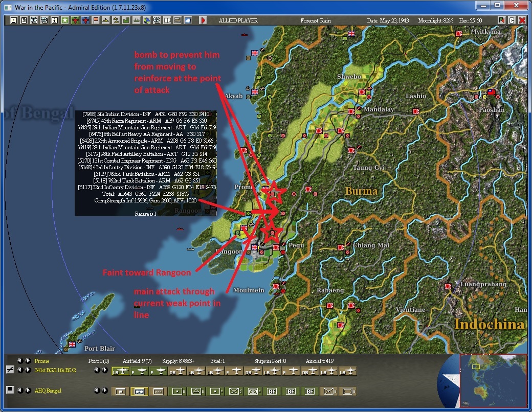Select the 'xxx' corps unit icon
Image resolution: width=532 pixels, height=412 pixels.
[158, 392]
